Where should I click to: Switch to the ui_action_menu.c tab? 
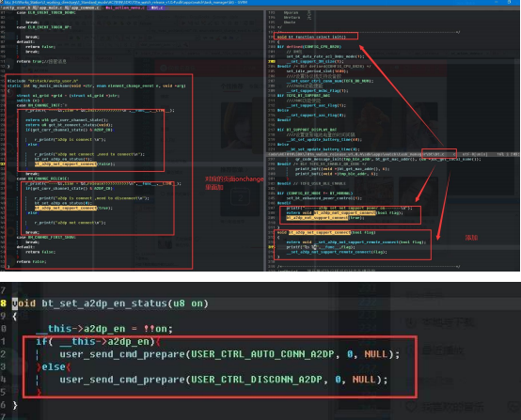[125, 8]
